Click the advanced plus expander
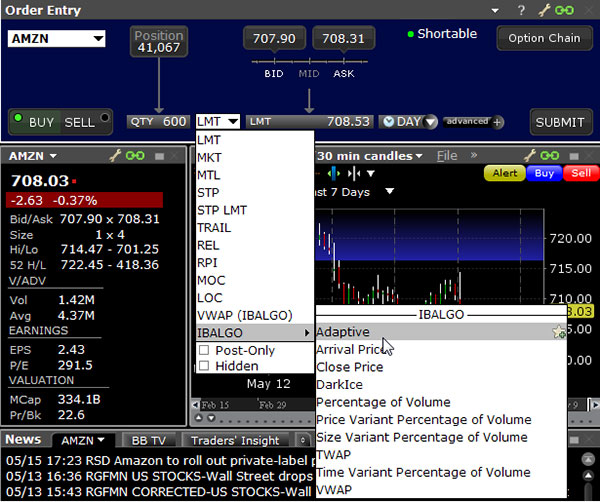600x502 pixels. [x=497, y=122]
